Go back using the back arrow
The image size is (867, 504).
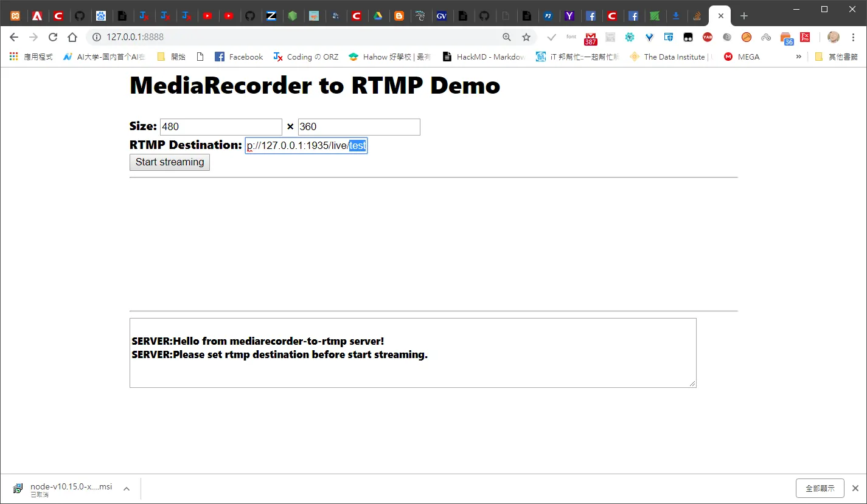[14, 37]
